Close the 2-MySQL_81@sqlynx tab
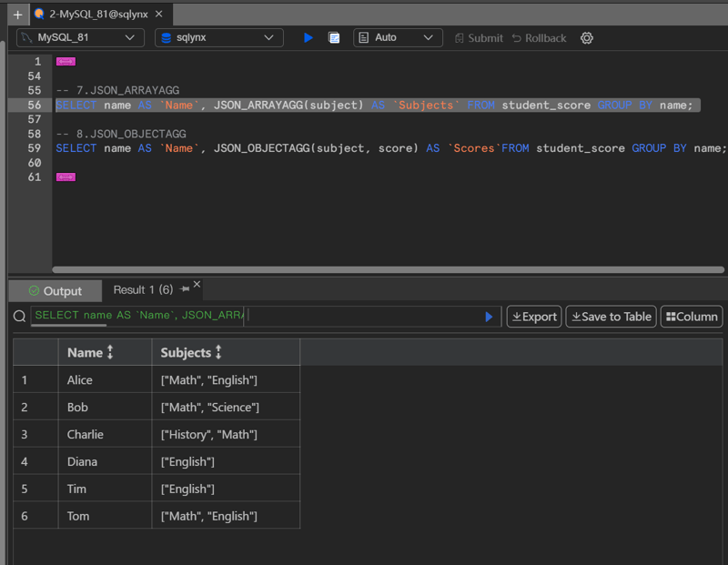This screenshot has height=565, width=728. click(158, 14)
